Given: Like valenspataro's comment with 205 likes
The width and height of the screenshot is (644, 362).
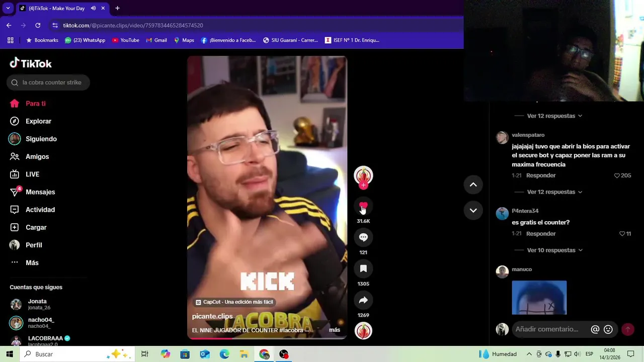Looking at the screenshot, I should click(x=617, y=175).
